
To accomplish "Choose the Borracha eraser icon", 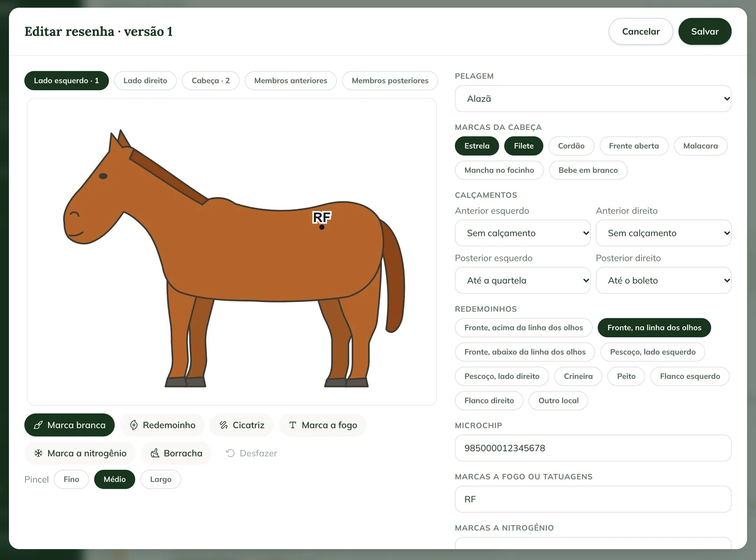I will pyautogui.click(x=155, y=453).
